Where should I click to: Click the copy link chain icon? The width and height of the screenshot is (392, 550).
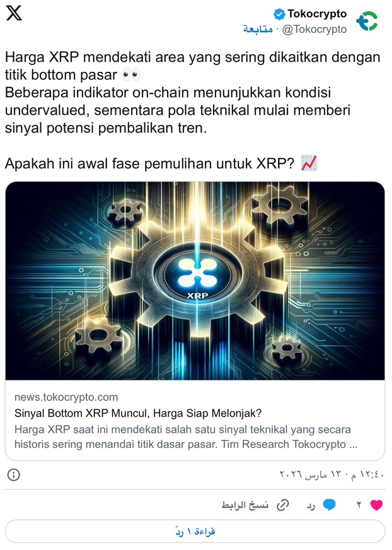282,505
